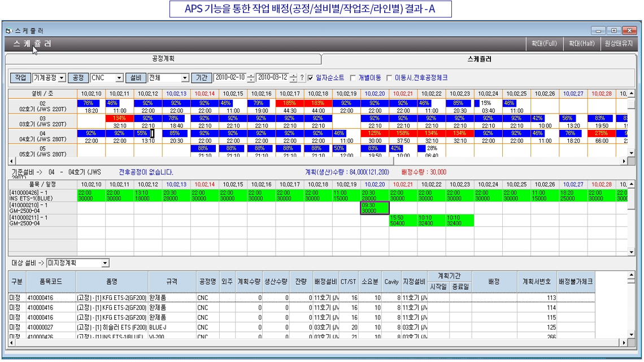
Task: Toggle the 개별이동 checkbox
Action: 353,78
